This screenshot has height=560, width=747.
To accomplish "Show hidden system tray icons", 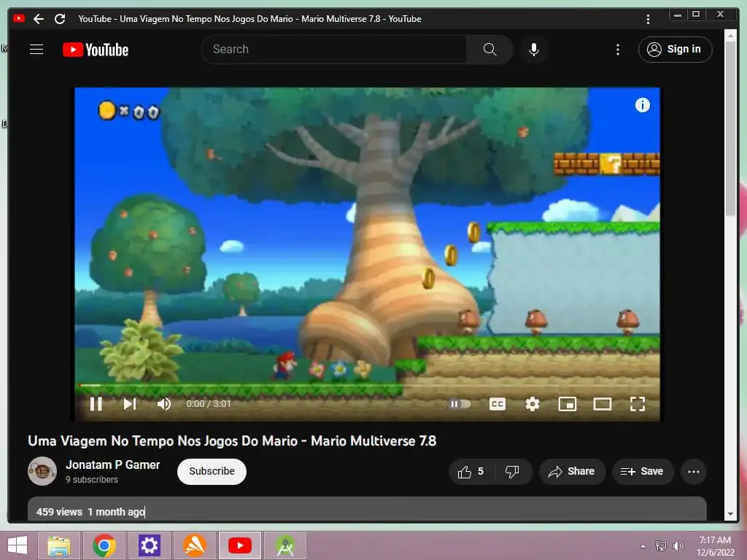I will (643, 546).
